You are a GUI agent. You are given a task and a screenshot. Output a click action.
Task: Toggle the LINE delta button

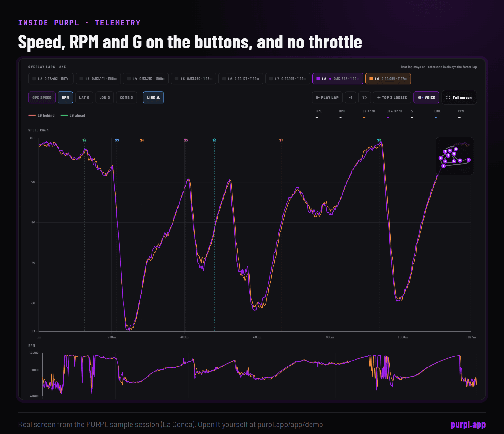(x=153, y=98)
